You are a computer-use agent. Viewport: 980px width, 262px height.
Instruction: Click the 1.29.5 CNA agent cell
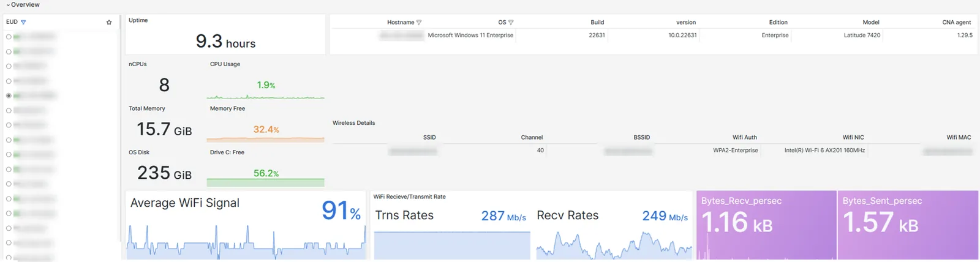(x=965, y=35)
